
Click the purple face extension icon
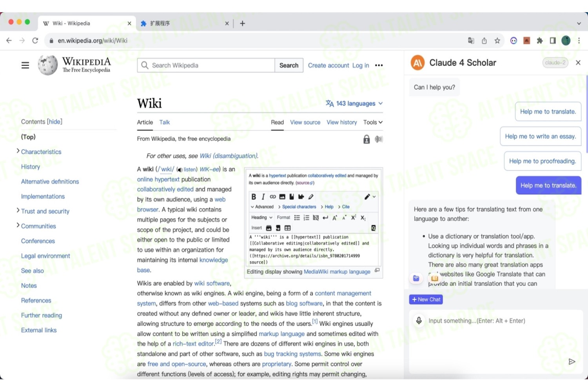coord(514,40)
